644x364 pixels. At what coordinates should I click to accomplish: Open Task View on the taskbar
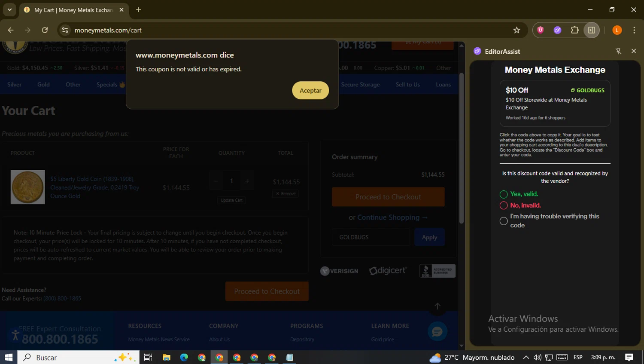[x=148, y=357]
